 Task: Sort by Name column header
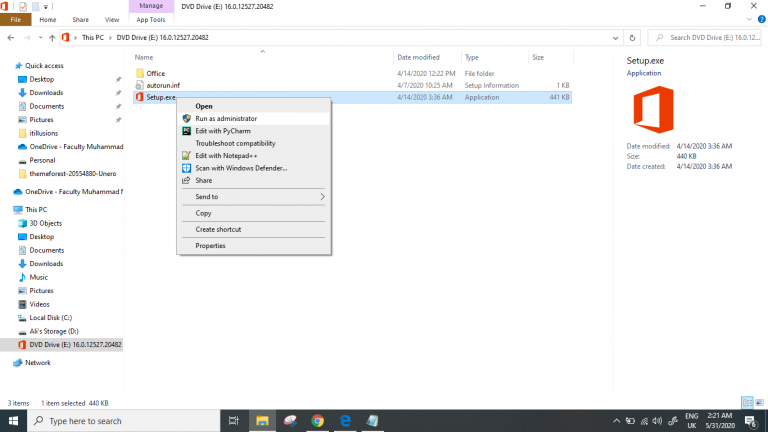pyautogui.click(x=144, y=57)
